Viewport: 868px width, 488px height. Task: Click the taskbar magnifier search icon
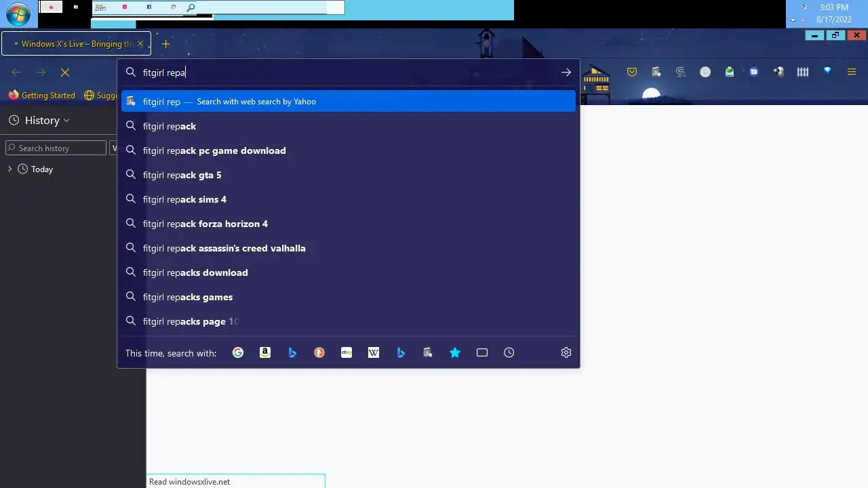(x=191, y=7)
